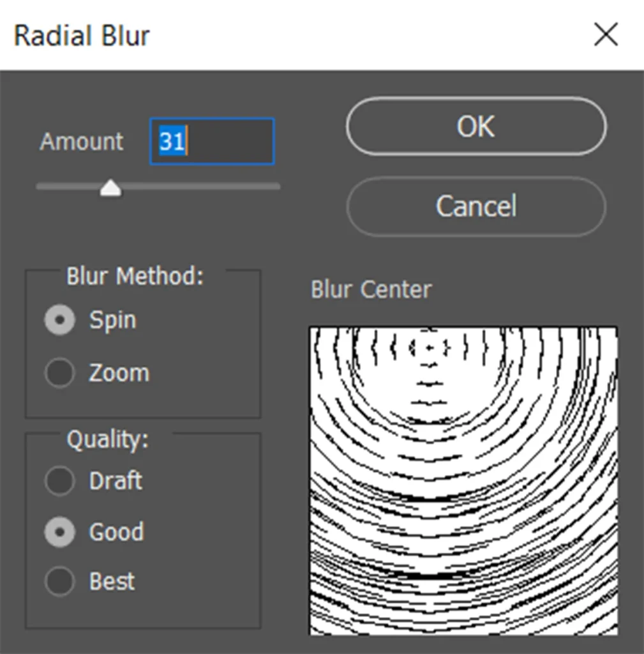Click the Amount slider track left of the handle
This screenshot has height=654, width=644.
tap(64, 186)
